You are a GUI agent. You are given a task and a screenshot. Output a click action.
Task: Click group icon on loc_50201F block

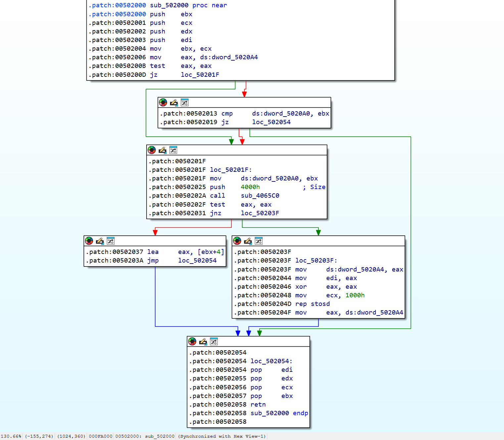tap(173, 150)
